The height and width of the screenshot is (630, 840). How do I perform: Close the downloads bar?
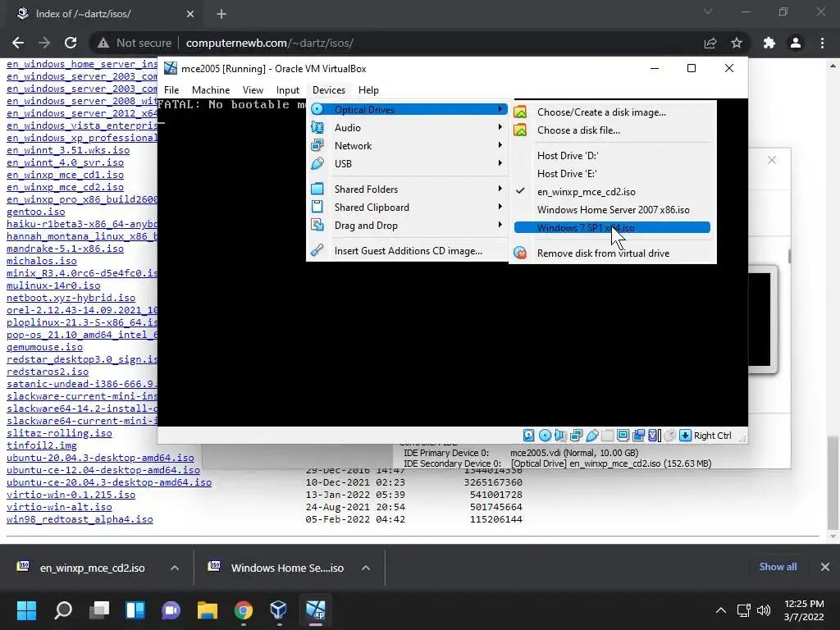(x=825, y=567)
